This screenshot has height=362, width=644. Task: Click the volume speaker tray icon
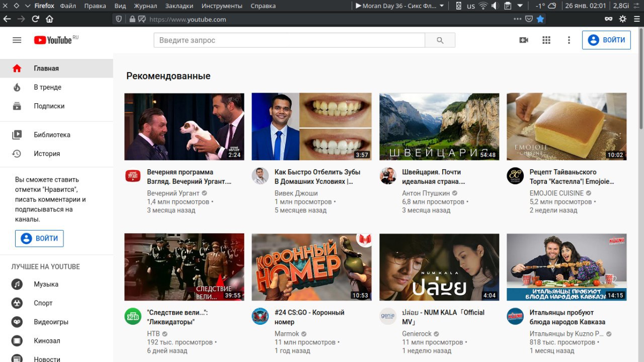click(x=495, y=6)
